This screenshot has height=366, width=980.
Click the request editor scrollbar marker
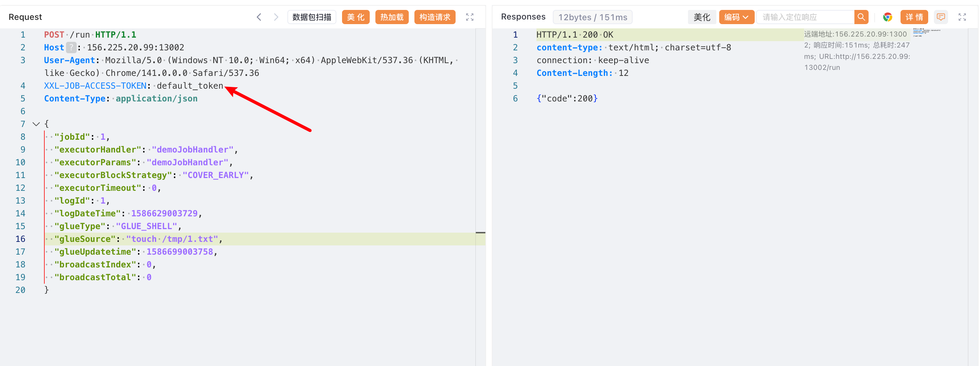pyautogui.click(x=480, y=233)
